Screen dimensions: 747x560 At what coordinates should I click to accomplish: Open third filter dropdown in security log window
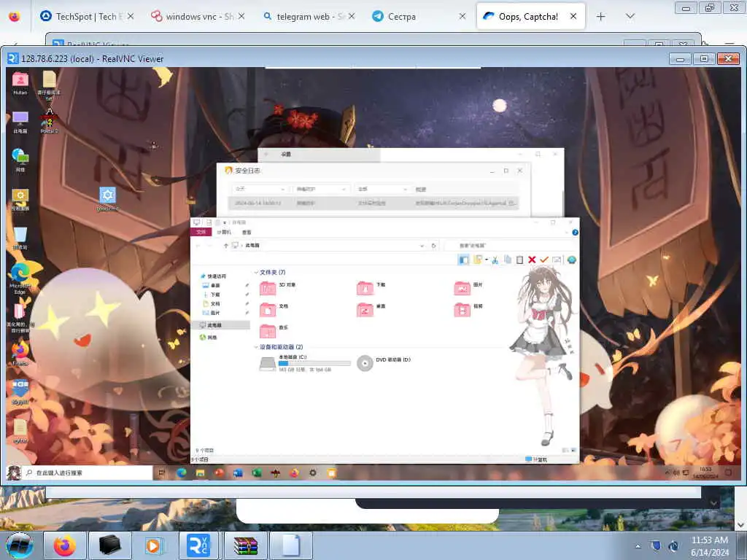[382, 189]
